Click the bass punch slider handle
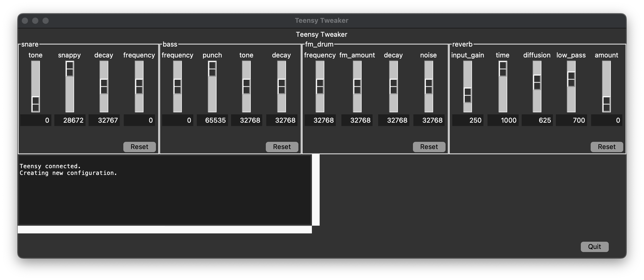 point(212,69)
